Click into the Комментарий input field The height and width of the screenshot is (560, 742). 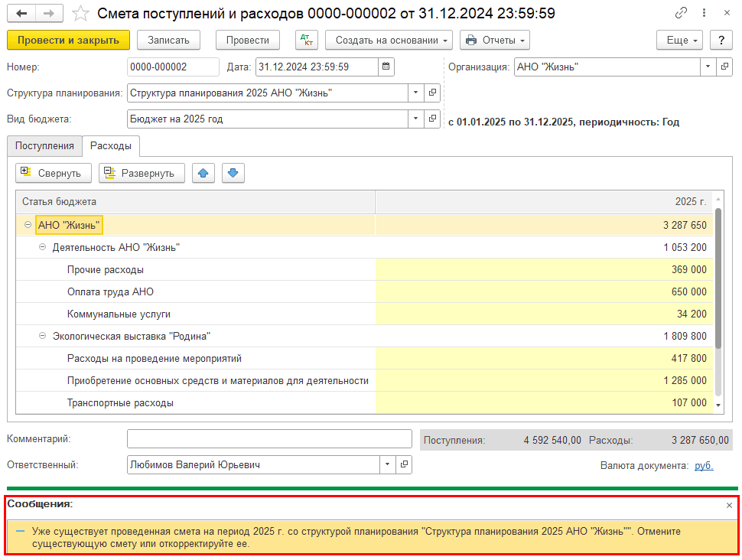(269, 439)
